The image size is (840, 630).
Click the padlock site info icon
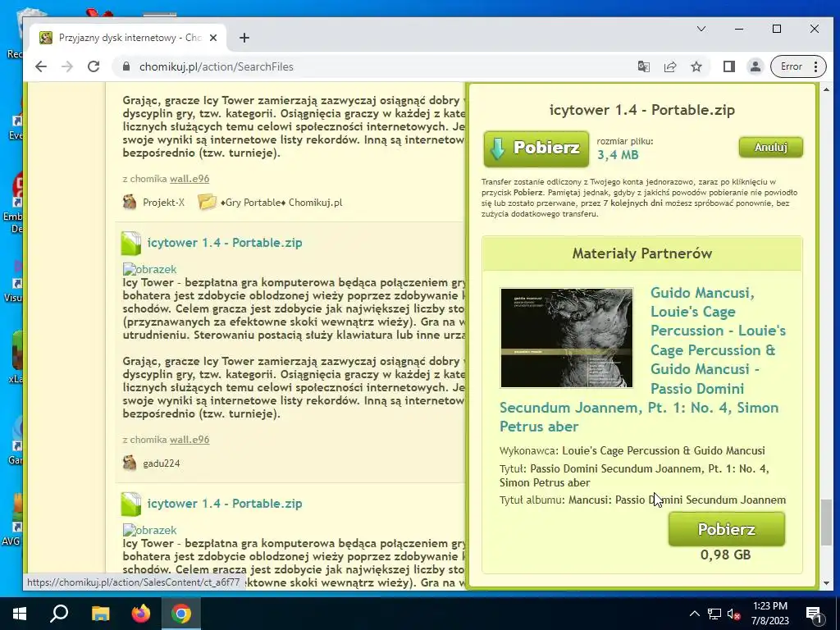(x=126, y=66)
